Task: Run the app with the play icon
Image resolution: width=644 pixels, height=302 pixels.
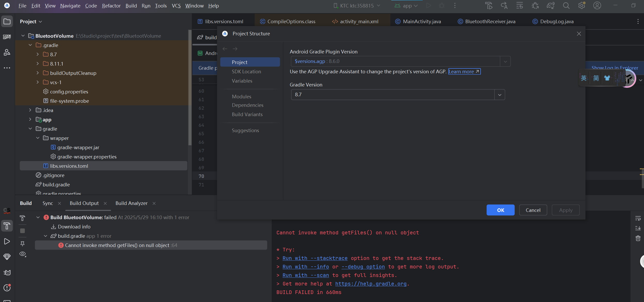Action: coord(428,5)
